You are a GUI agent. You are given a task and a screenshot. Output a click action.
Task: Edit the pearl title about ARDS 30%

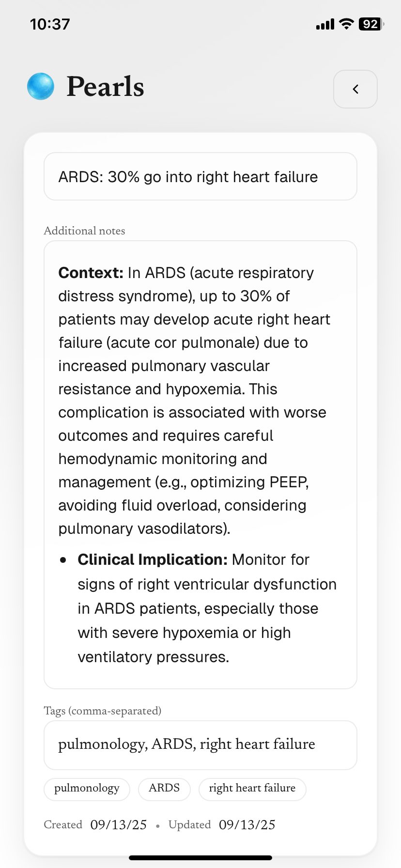(x=200, y=177)
